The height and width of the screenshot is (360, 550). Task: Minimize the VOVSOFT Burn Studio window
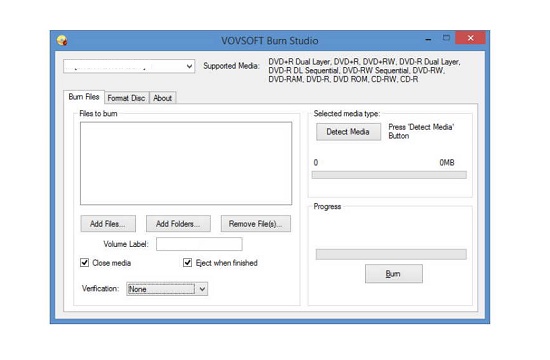coord(428,39)
